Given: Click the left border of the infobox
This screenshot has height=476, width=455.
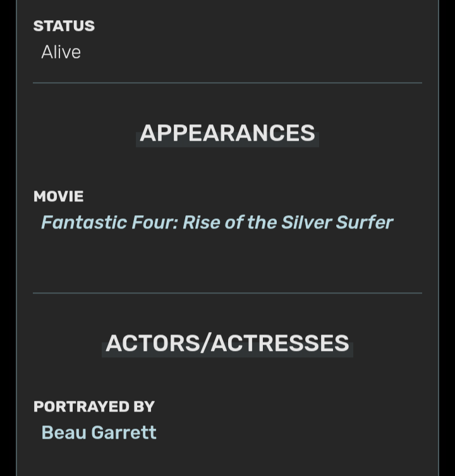Looking at the screenshot, I should (x=16, y=238).
